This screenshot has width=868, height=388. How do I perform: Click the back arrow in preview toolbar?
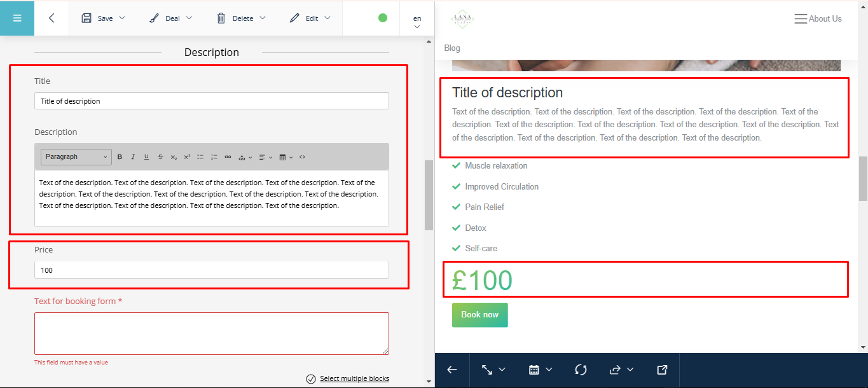click(x=452, y=370)
